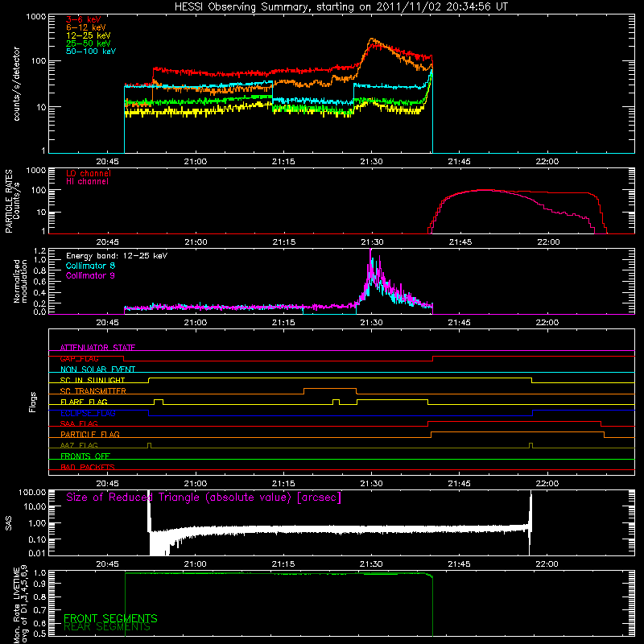Click the 'PARTICLE RATES' axis label

(x=9, y=201)
